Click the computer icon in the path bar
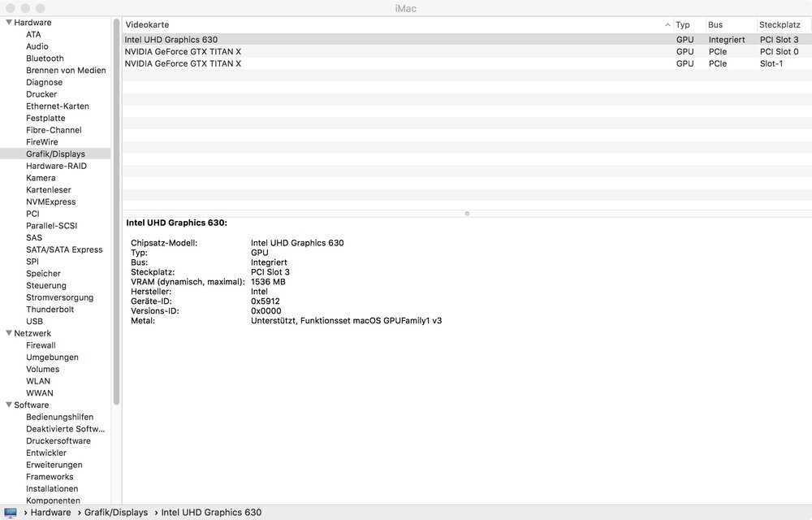Image resolution: width=812 pixels, height=520 pixels. 11,513
